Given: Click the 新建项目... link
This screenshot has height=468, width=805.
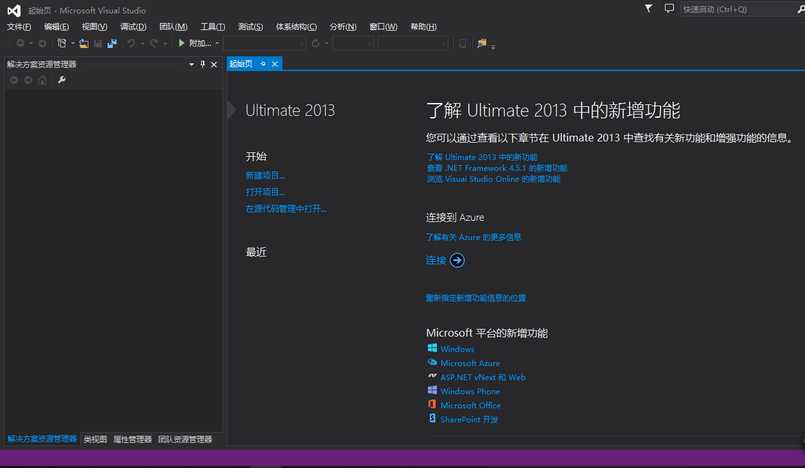Looking at the screenshot, I should coord(265,176).
